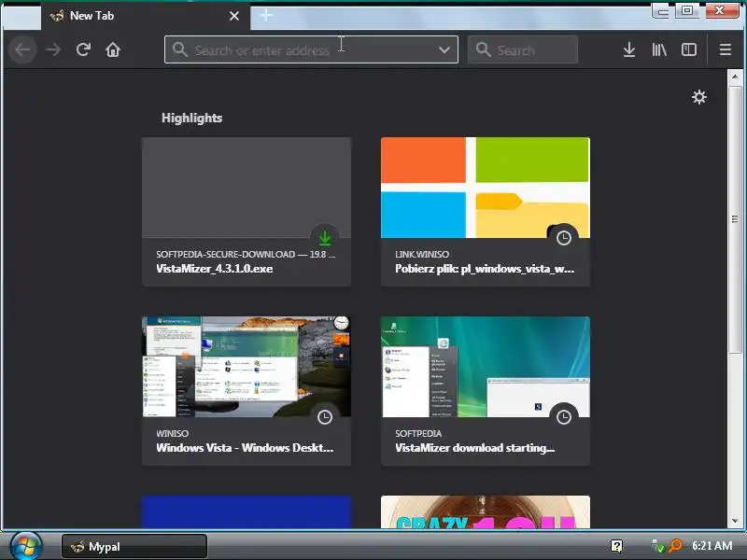Click history clock icon on SOFTPEDIA card

coord(564,417)
